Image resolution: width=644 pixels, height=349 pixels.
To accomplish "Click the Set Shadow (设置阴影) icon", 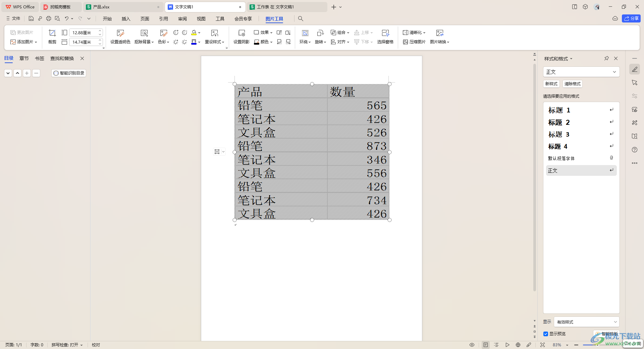I will click(241, 33).
